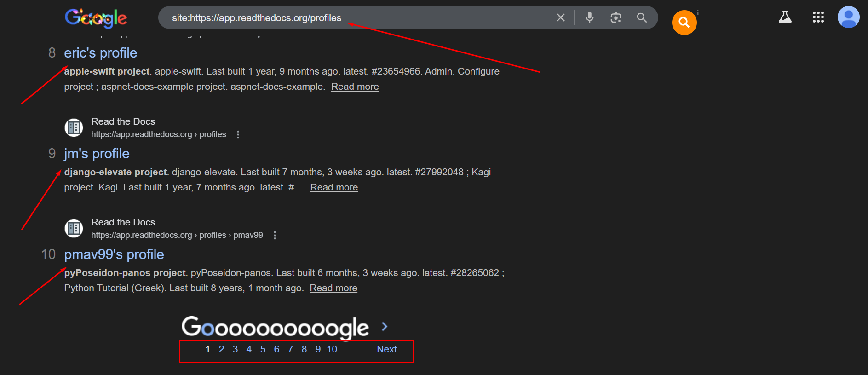Go to results page 2
The height and width of the screenshot is (375, 868).
click(221, 349)
